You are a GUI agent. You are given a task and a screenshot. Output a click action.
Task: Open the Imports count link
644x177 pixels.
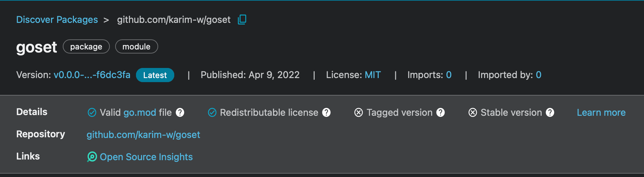click(x=449, y=75)
